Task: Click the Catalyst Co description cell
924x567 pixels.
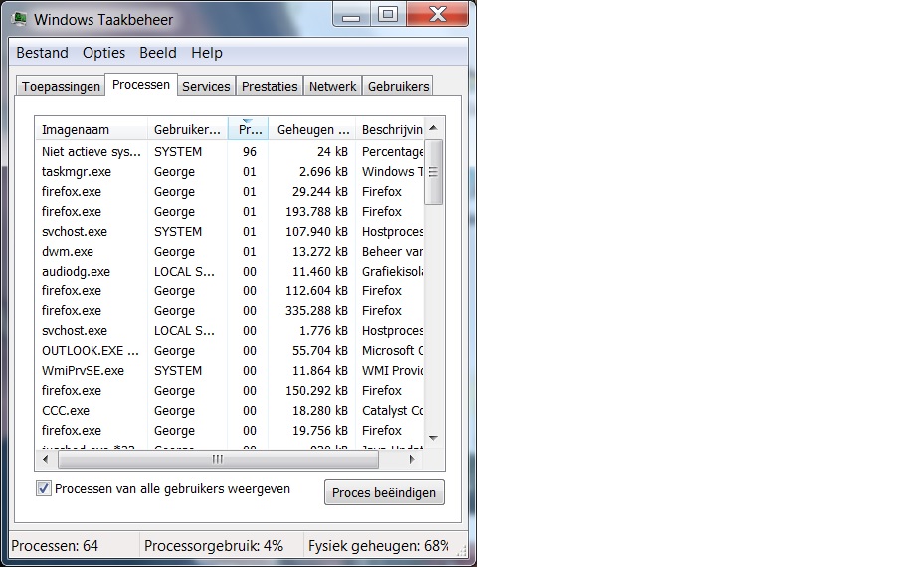Action: click(x=393, y=410)
